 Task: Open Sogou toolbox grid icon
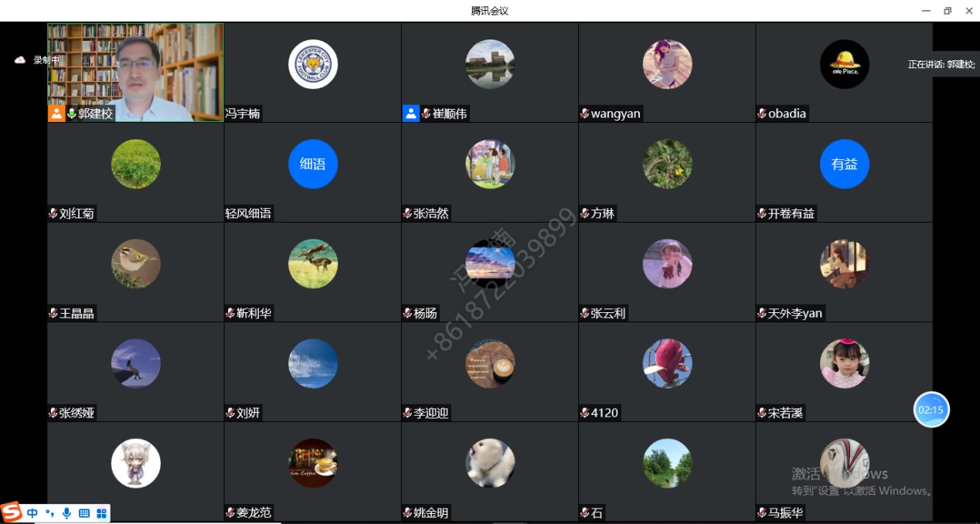coord(101,513)
